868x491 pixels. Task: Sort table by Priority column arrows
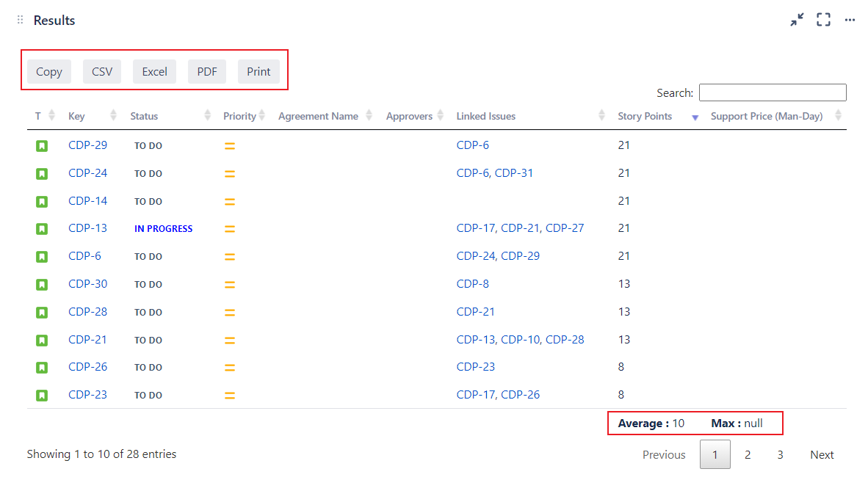click(262, 115)
